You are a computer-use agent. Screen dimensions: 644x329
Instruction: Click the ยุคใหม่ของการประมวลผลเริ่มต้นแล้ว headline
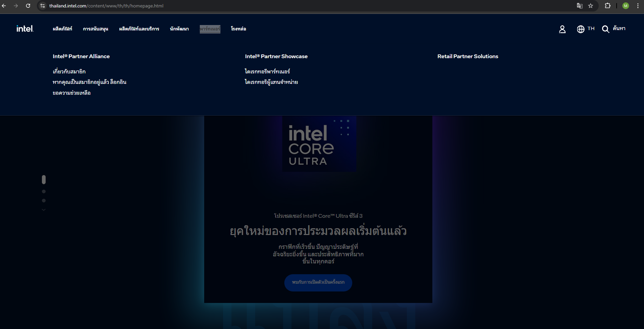[318, 231]
